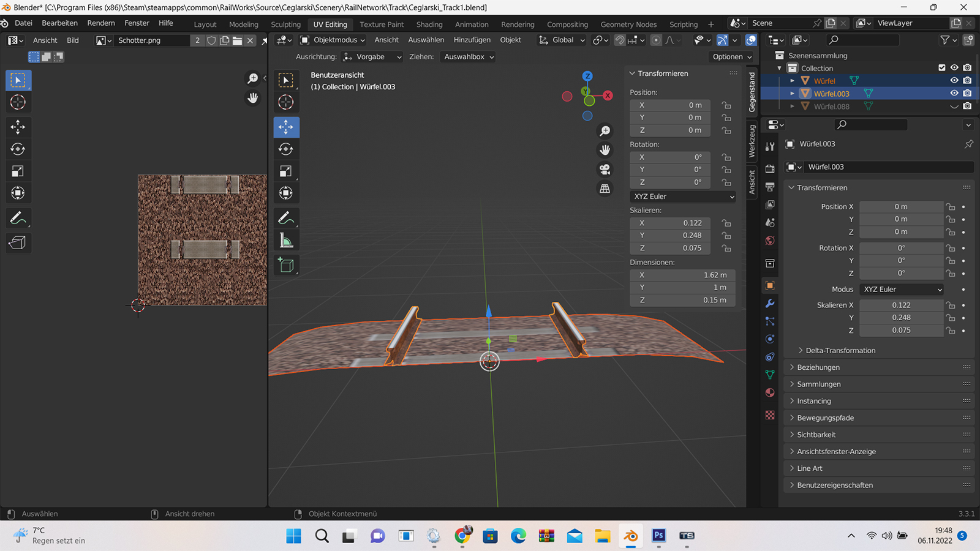Open the Modifier properties wrench tab

point(770,304)
